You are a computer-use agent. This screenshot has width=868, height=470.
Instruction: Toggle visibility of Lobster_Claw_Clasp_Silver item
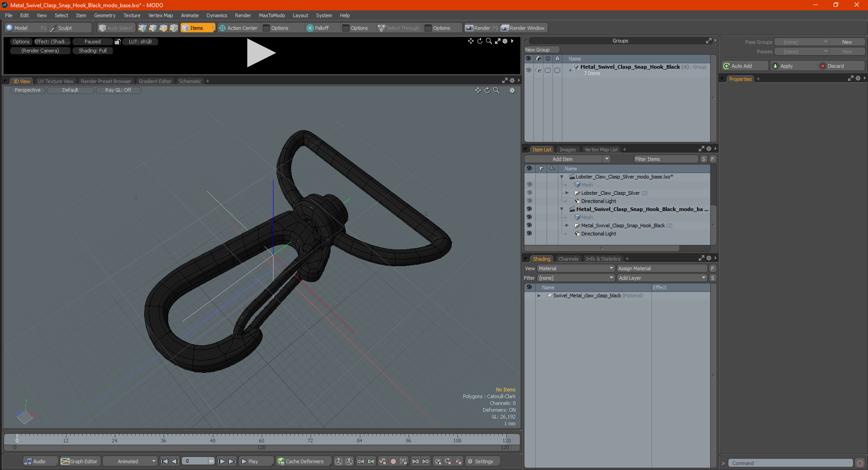click(529, 193)
